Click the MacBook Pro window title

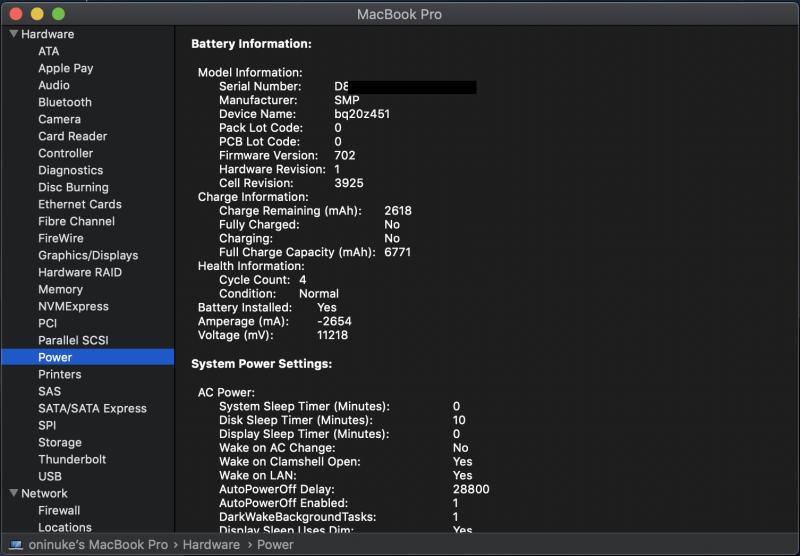(x=399, y=14)
